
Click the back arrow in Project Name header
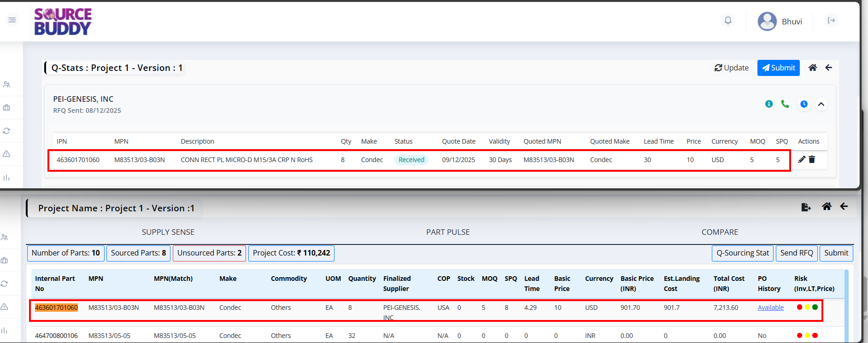(x=844, y=207)
